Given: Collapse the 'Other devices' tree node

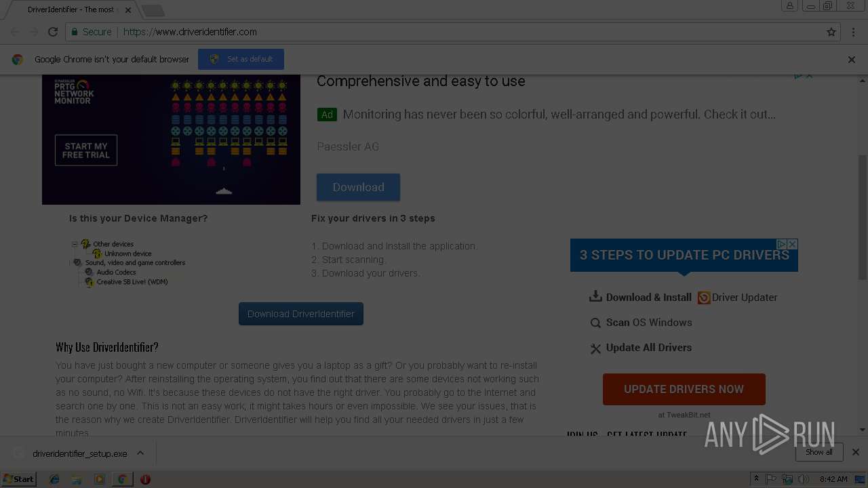Looking at the screenshot, I should 75,244.
